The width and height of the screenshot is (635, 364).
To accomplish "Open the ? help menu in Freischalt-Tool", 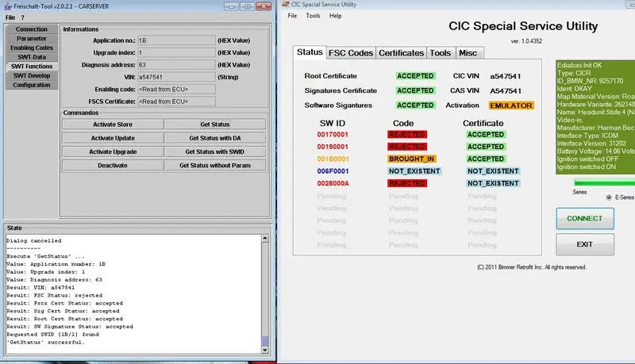I will 22,17.
